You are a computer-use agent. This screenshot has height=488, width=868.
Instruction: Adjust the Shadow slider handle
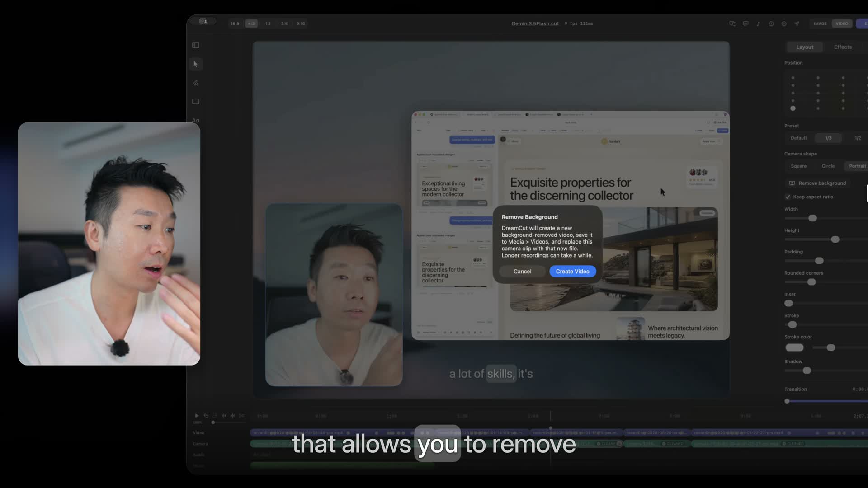tap(807, 371)
